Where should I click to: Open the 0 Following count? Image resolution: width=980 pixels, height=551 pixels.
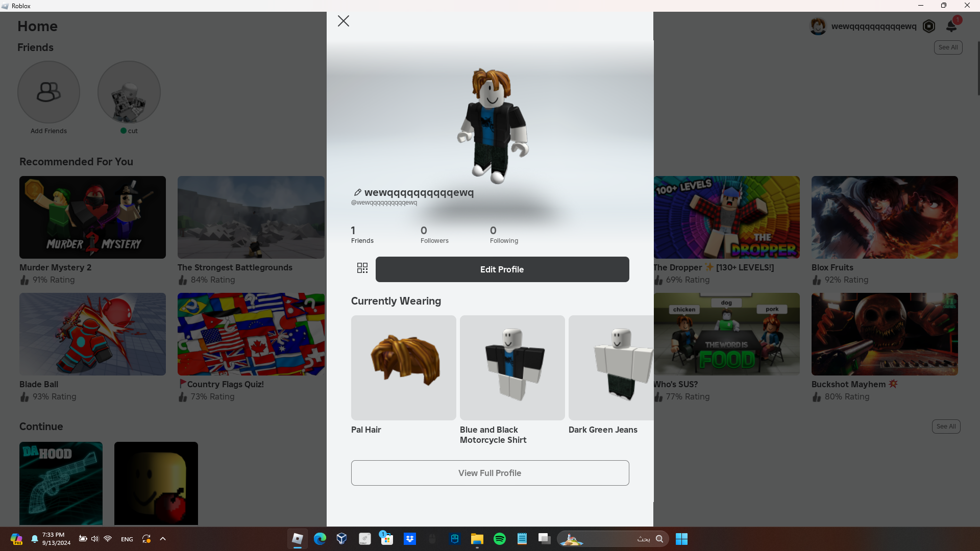pyautogui.click(x=504, y=235)
